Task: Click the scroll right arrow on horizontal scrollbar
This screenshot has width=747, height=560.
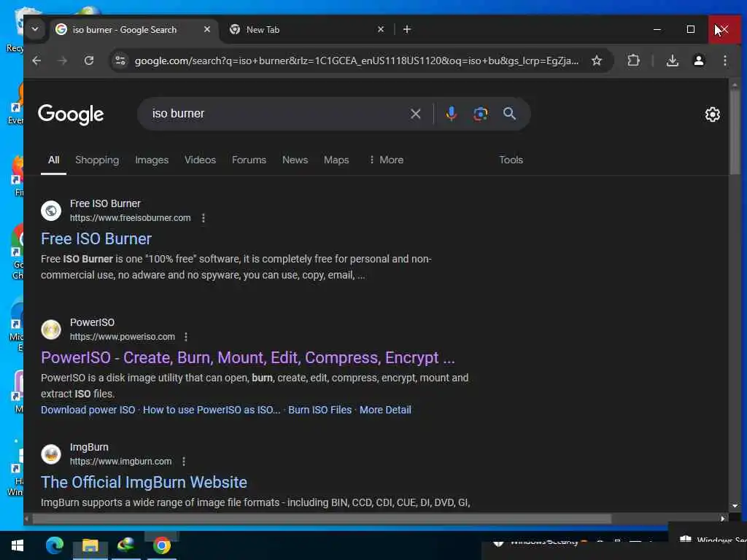Action: click(x=723, y=518)
